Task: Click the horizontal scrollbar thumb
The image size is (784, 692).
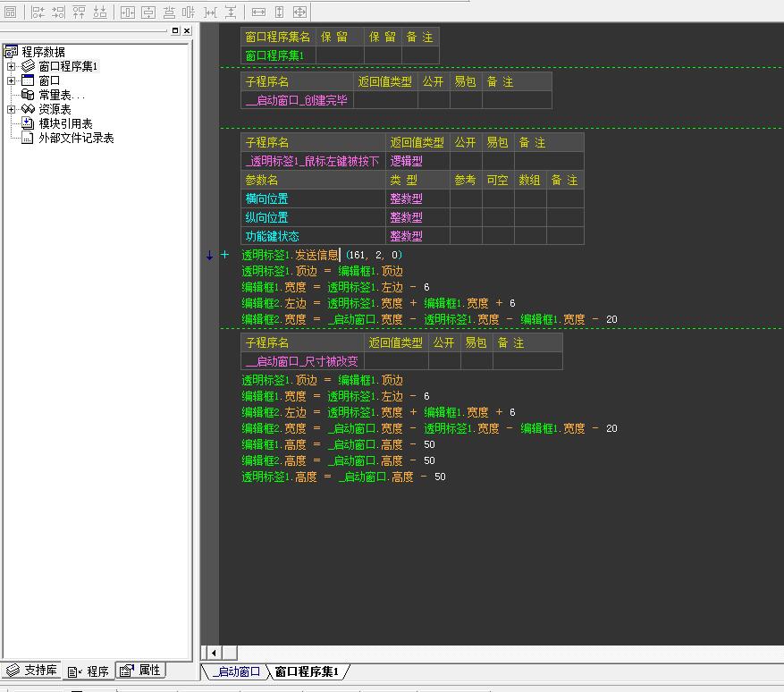Action: tap(230, 653)
